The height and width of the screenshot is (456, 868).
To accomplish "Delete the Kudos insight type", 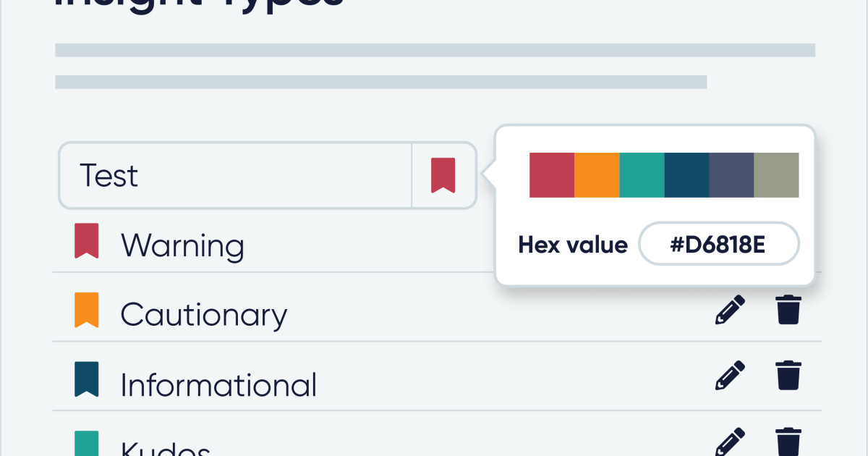I will point(788,442).
